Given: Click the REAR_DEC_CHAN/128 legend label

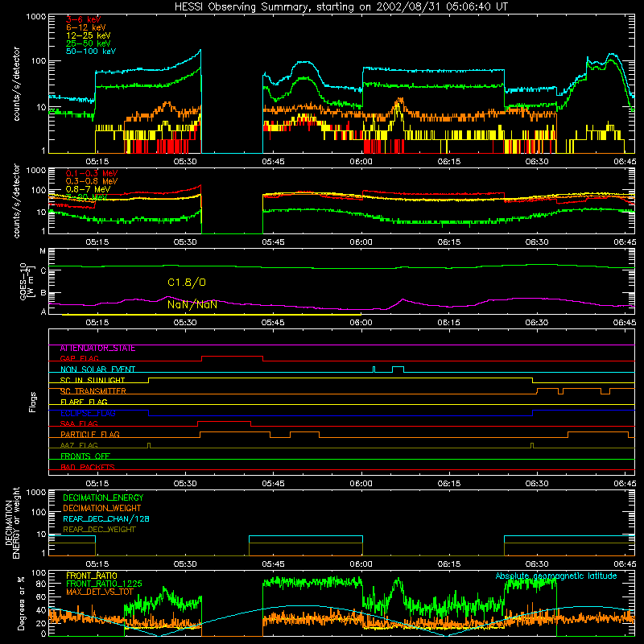Looking at the screenshot, I should (106, 518).
